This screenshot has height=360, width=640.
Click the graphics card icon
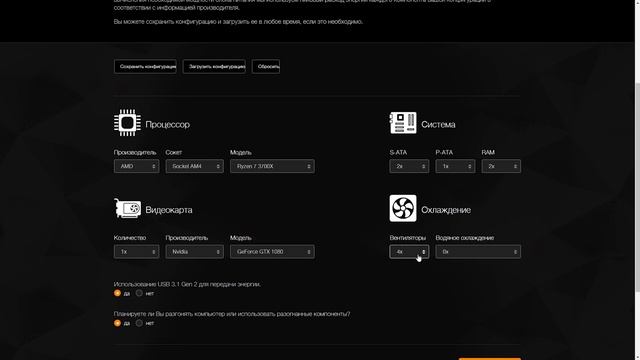coord(127,208)
